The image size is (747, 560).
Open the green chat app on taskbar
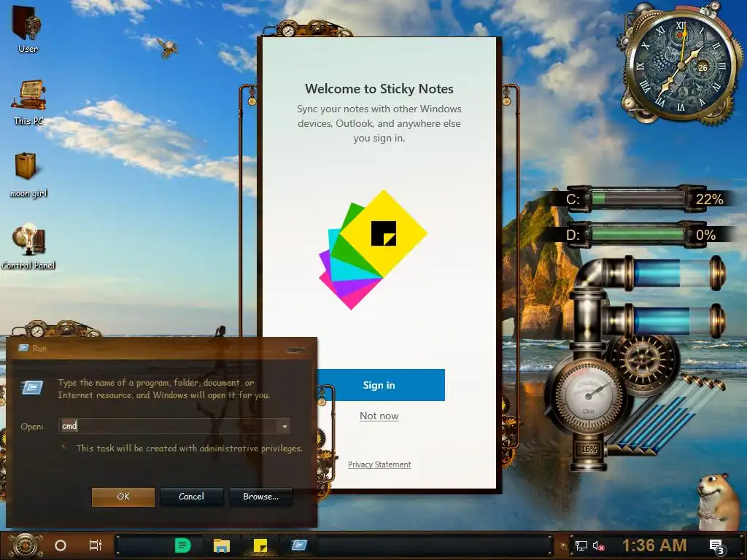[x=182, y=545]
